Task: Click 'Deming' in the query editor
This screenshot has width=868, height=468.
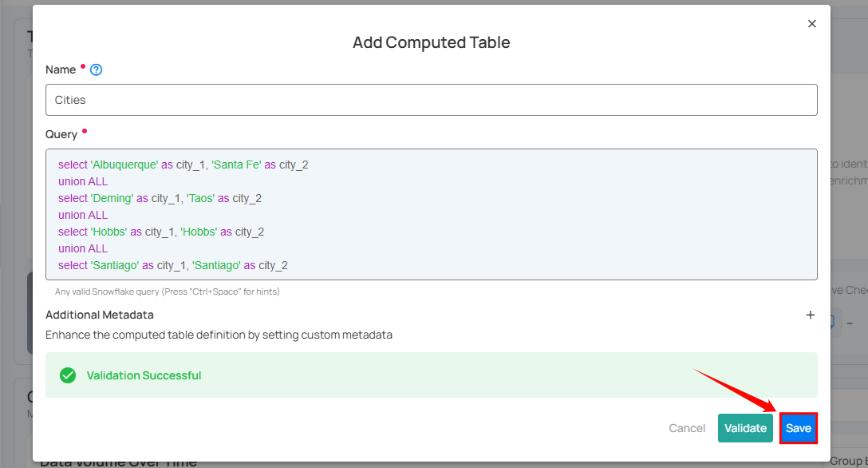Action: [x=112, y=198]
